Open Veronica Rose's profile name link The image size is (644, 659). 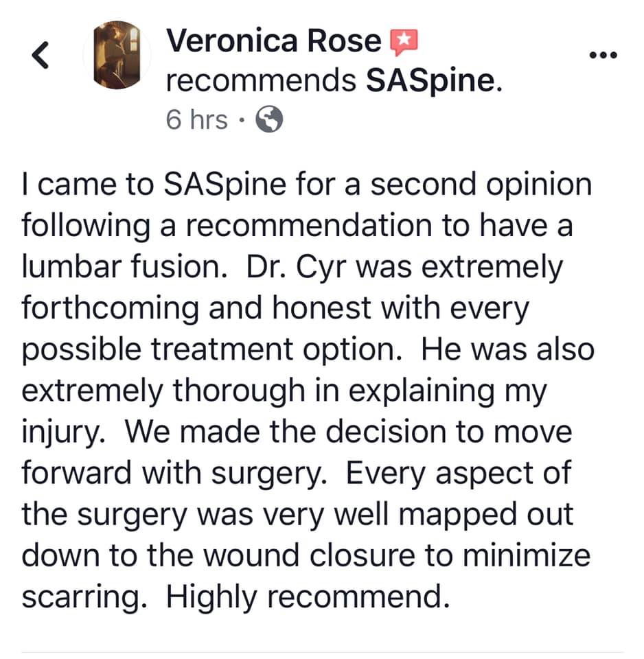click(x=274, y=41)
